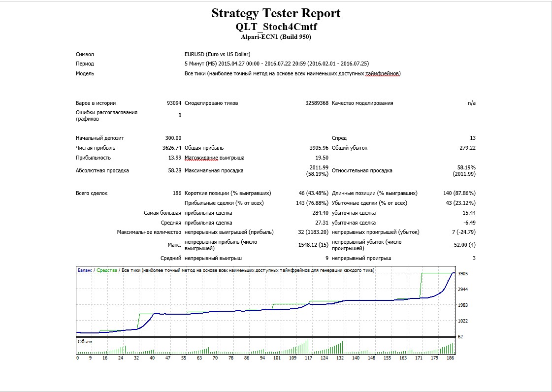Select the net profit value '3626.74'
Image resolution: width=552 pixels, height=392 pixels.
click(x=172, y=148)
